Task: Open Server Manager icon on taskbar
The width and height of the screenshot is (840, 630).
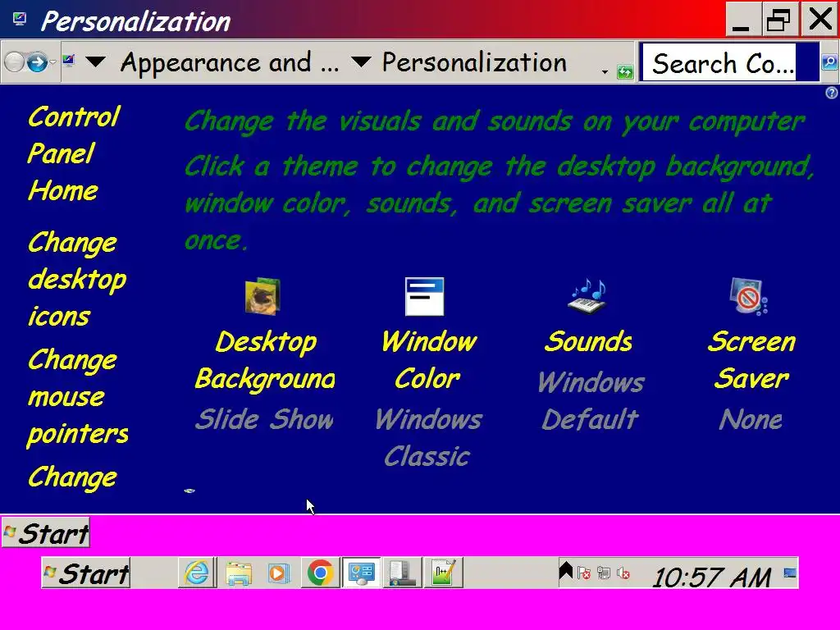Action: click(402, 573)
